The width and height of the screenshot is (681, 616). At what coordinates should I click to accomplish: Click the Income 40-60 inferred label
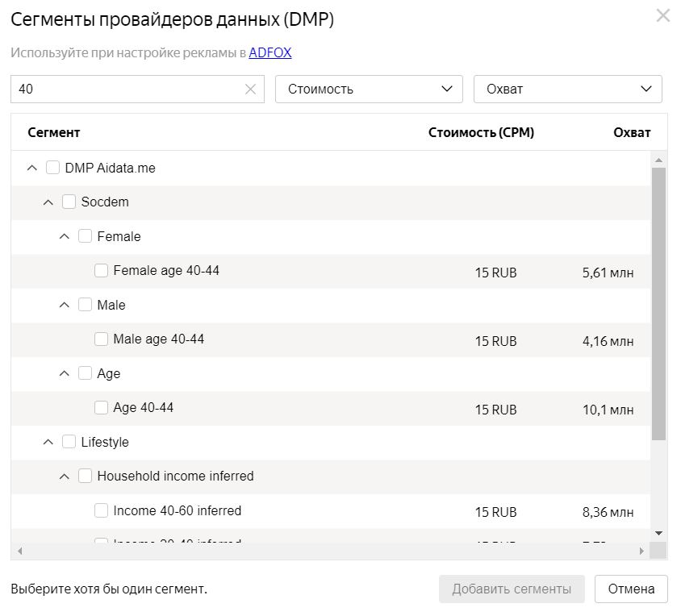click(178, 510)
